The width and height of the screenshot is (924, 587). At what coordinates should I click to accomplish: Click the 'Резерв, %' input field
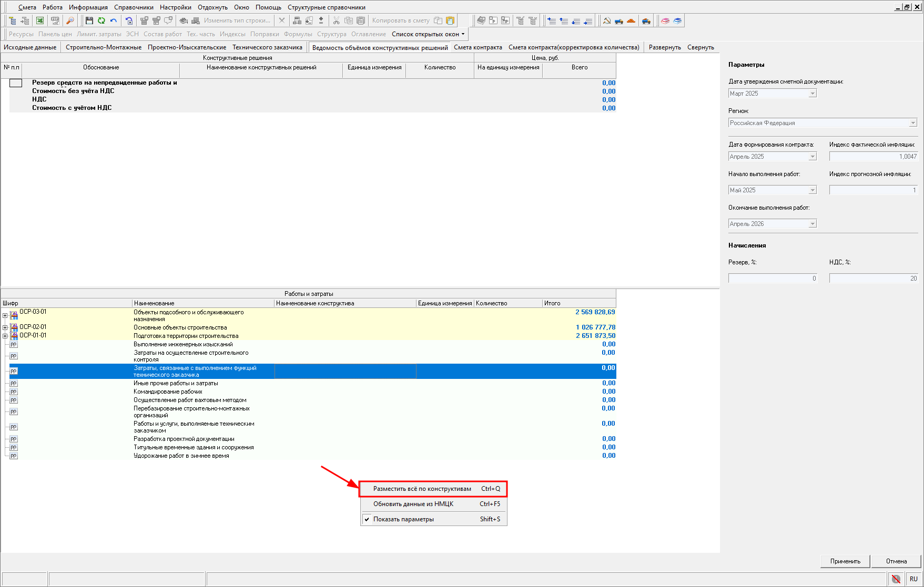tap(772, 279)
